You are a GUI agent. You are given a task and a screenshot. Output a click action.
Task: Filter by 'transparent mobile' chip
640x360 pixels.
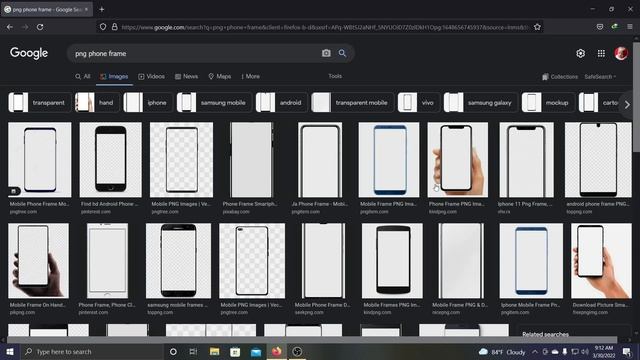coord(352,102)
